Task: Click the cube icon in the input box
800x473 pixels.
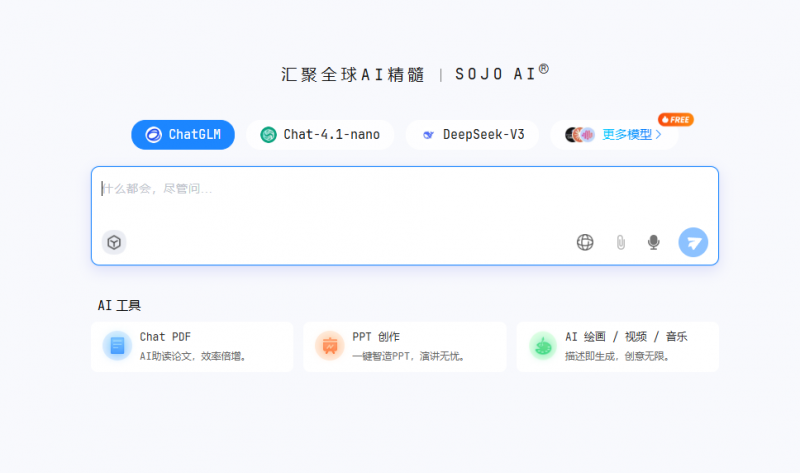Action: coord(114,242)
